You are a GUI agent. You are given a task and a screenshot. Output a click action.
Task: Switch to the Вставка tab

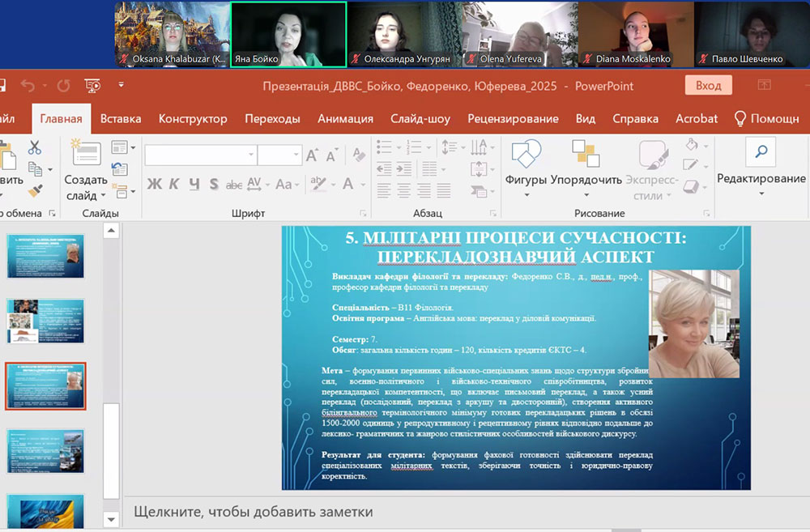(121, 118)
